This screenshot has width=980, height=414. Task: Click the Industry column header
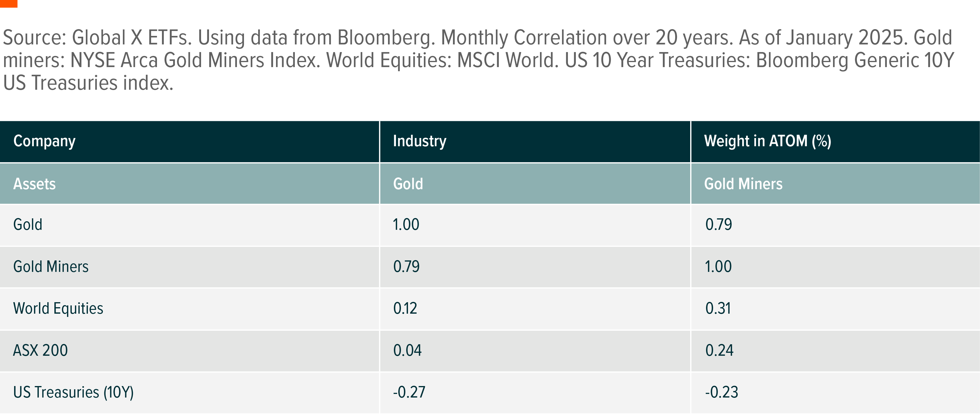(419, 141)
